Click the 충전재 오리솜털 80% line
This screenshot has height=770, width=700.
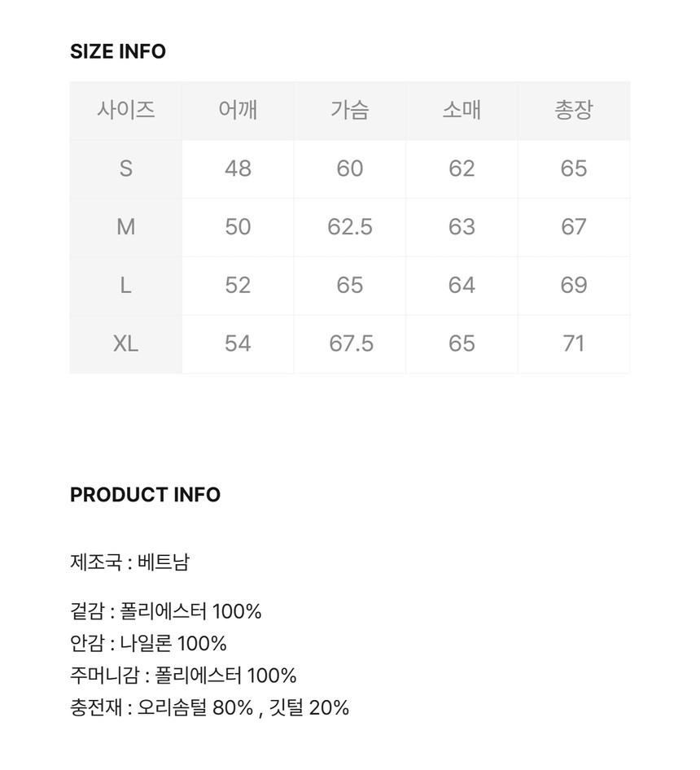(x=209, y=707)
